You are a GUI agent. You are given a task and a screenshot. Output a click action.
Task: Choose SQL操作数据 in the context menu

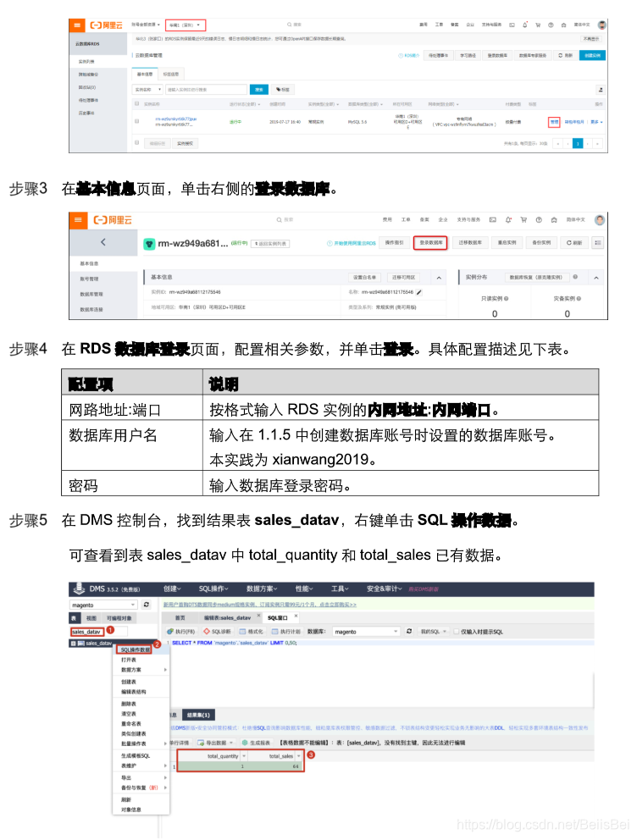(x=135, y=649)
